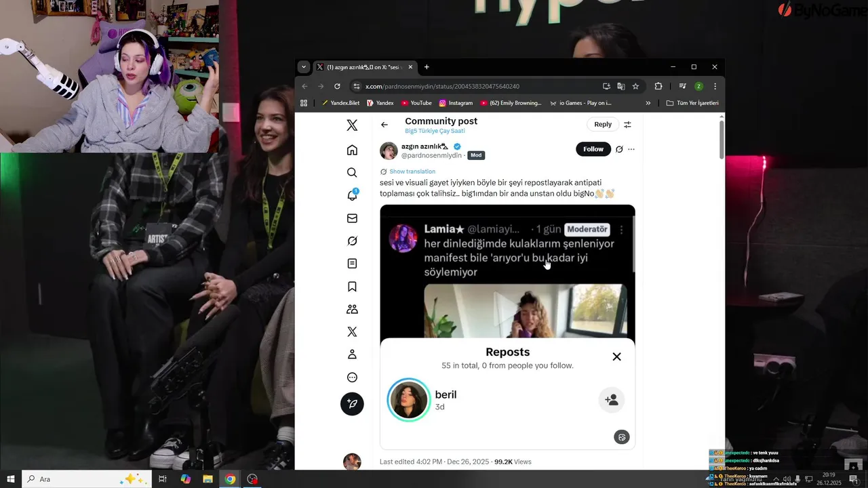Open Emily Browning bookmark

(511, 103)
